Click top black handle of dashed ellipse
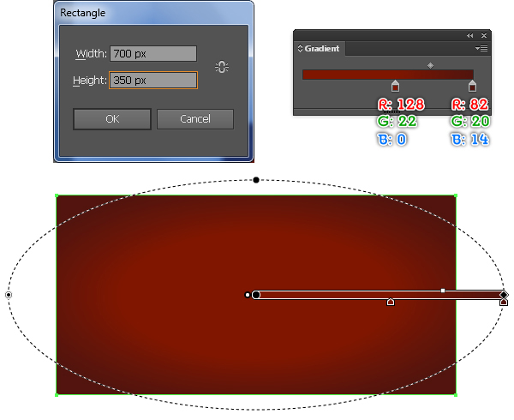Viewport: 514px width, 420px height. tap(256, 180)
